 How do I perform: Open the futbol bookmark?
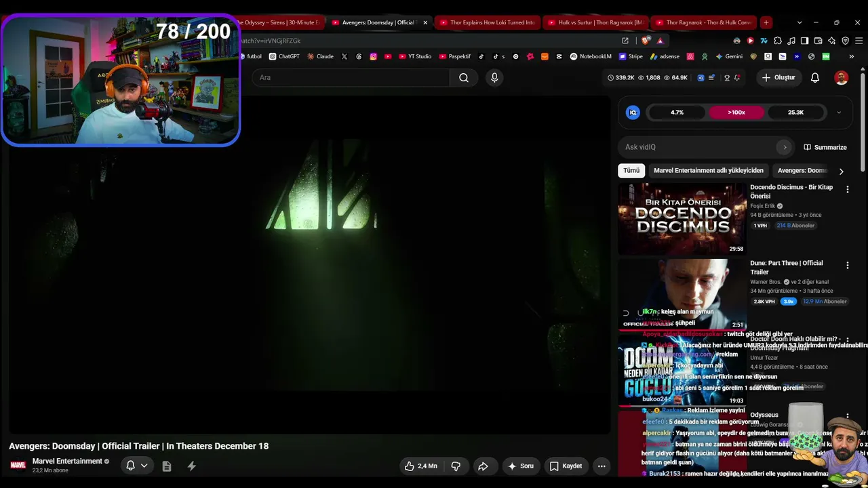(252, 56)
